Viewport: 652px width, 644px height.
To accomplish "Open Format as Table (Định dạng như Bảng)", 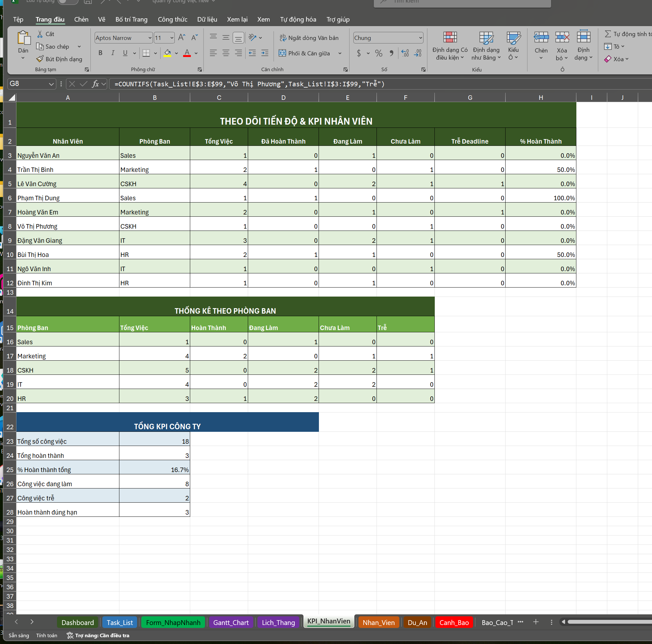I will [486, 46].
